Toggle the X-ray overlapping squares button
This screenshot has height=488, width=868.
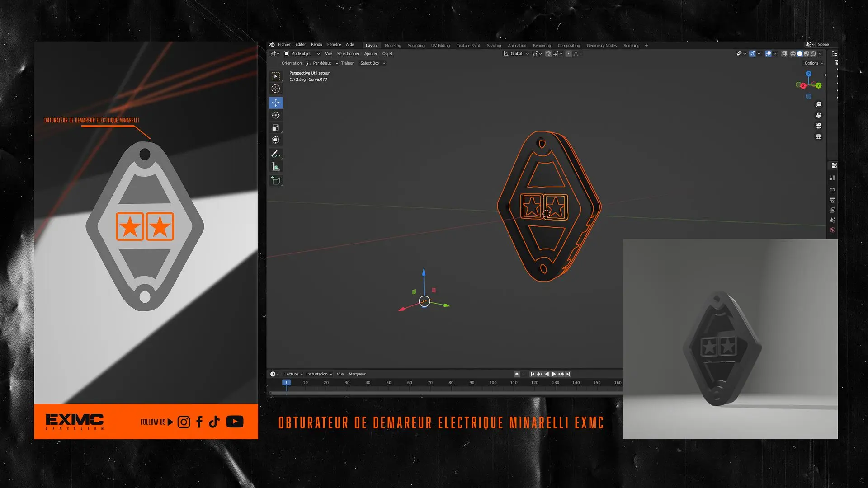click(x=784, y=54)
